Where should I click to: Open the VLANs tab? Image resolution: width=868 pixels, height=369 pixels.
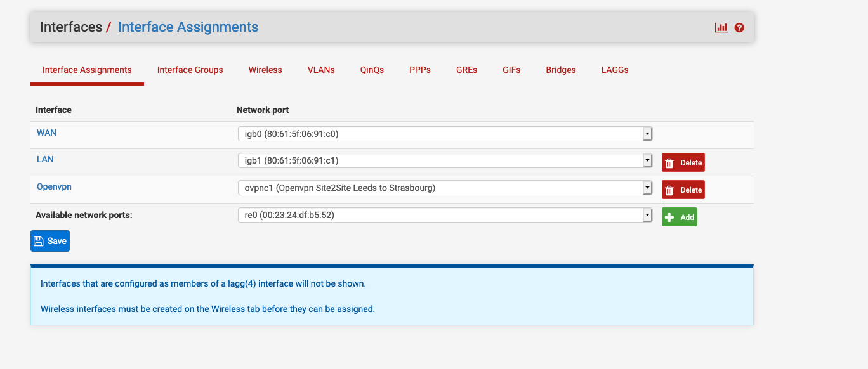coord(321,70)
